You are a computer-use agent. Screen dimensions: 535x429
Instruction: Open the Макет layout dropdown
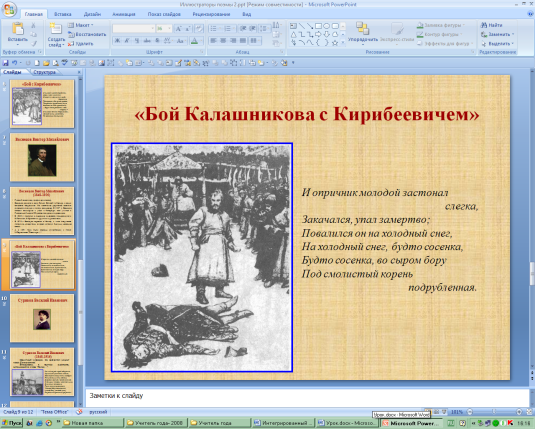coord(81,25)
